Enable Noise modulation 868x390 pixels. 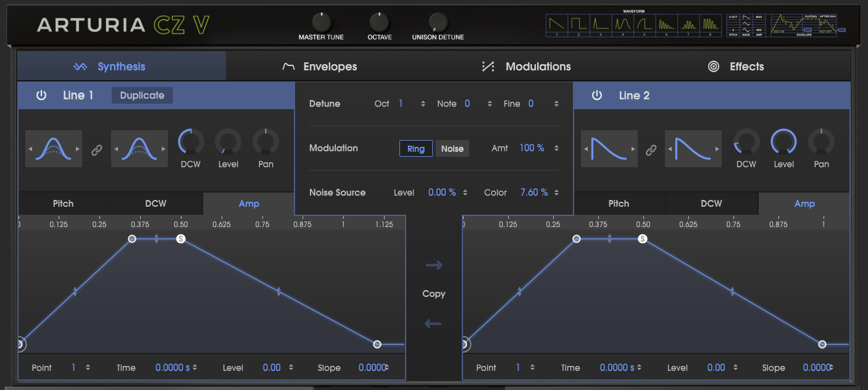[x=453, y=149]
